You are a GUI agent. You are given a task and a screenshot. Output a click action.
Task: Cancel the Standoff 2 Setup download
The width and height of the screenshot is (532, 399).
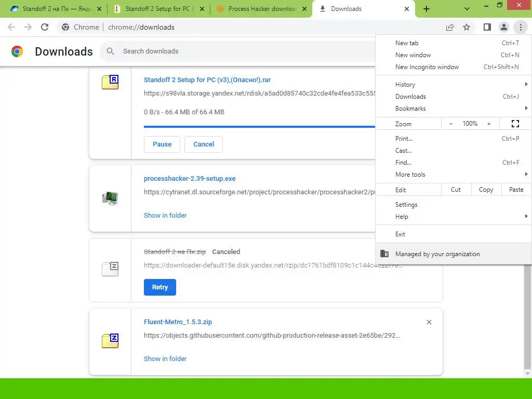(204, 144)
